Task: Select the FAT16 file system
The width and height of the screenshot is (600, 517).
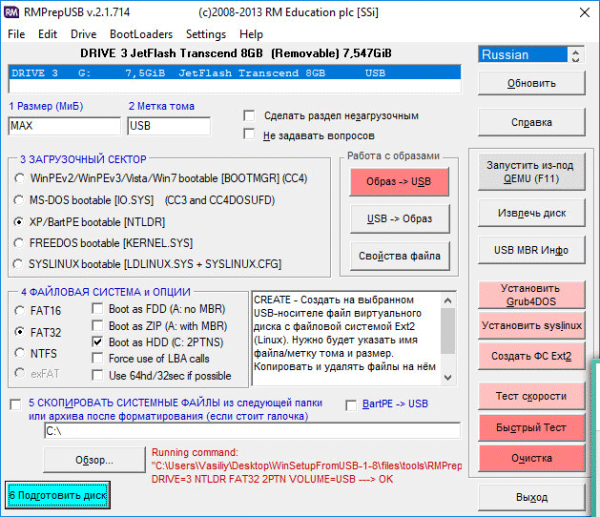Action: point(20,311)
